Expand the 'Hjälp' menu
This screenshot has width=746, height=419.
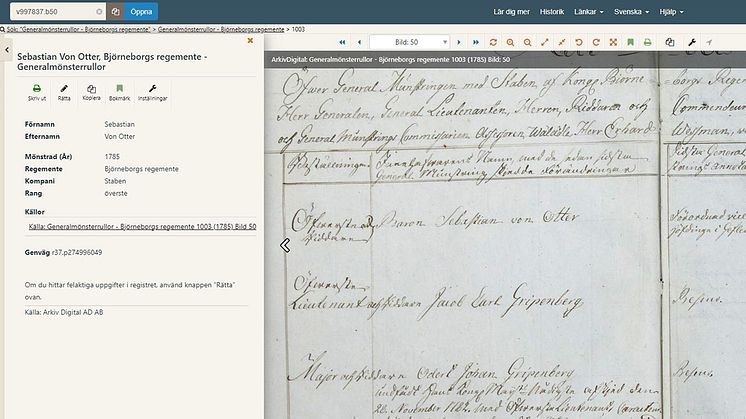point(671,12)
